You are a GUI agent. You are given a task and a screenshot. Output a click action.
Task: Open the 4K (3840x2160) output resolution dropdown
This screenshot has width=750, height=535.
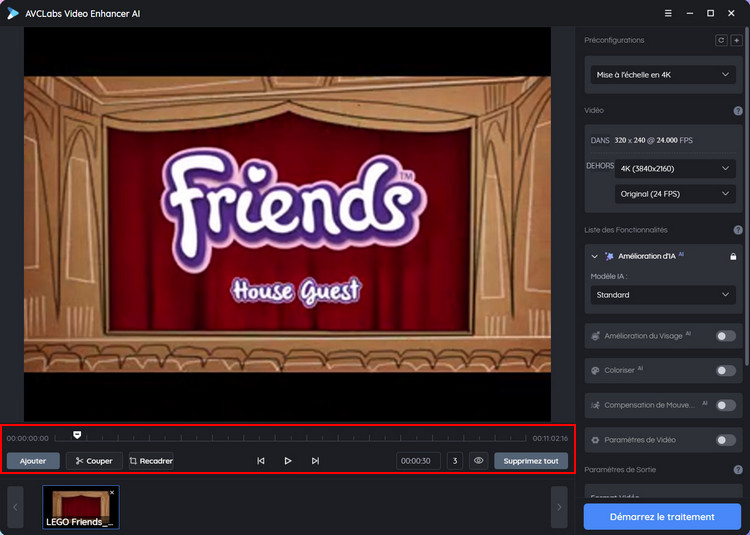coord(675,169)
